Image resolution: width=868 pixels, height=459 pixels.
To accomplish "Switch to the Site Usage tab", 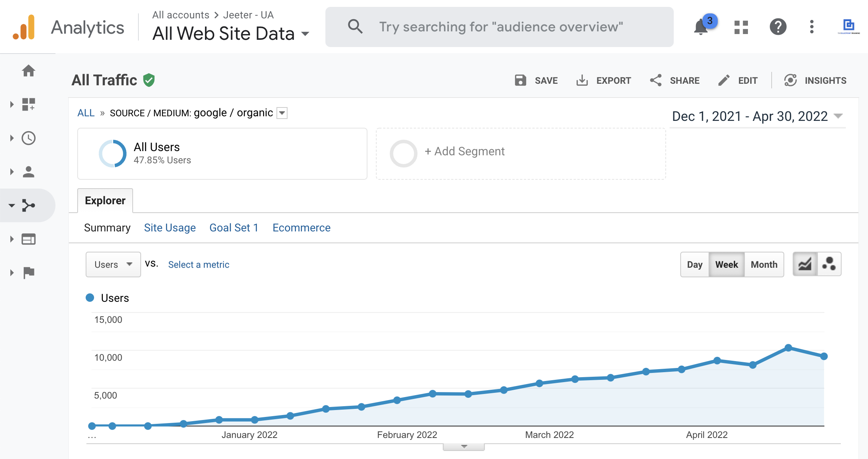I will point(170,228).
